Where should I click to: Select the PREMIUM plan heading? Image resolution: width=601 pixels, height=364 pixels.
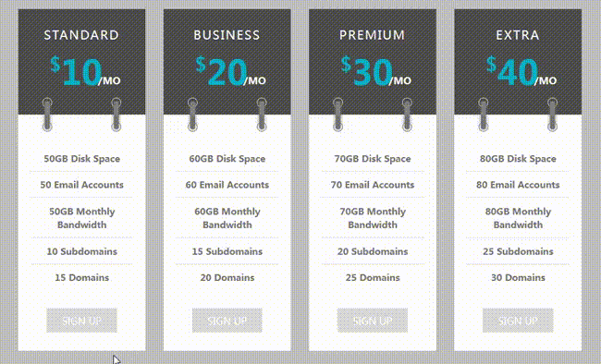pyautogui.click(x=373, y=35)
